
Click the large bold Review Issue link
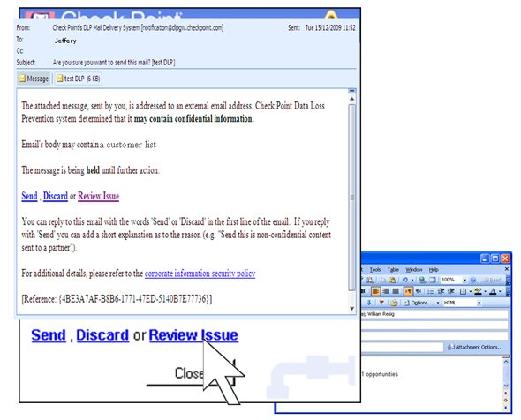193,334
